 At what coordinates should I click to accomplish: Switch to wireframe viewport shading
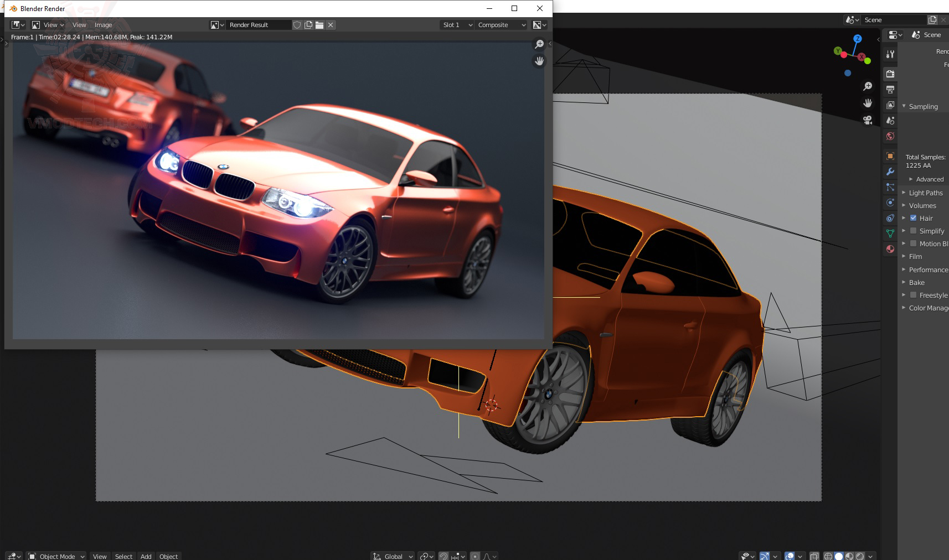click(828, 556)
